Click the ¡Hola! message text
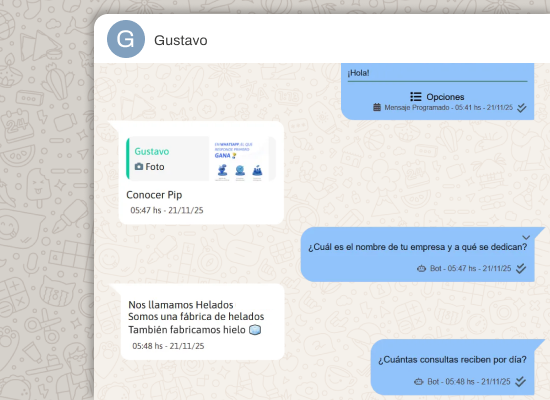Image resolution: width=550 pixels, height=400 pixels. click(358, 73)
